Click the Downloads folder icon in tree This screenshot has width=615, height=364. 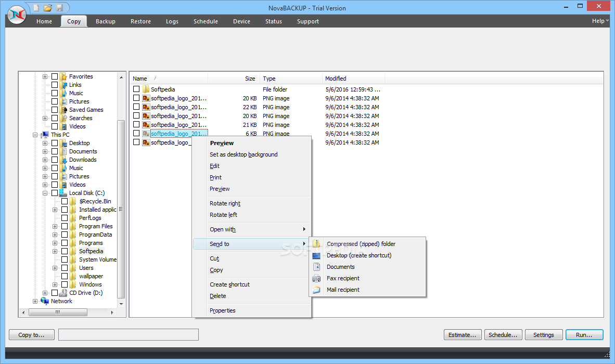pos(64,160)
